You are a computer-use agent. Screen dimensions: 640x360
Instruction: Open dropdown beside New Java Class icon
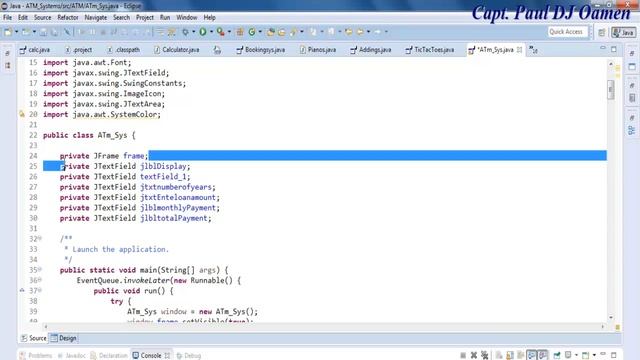click(x=260, y=32)
